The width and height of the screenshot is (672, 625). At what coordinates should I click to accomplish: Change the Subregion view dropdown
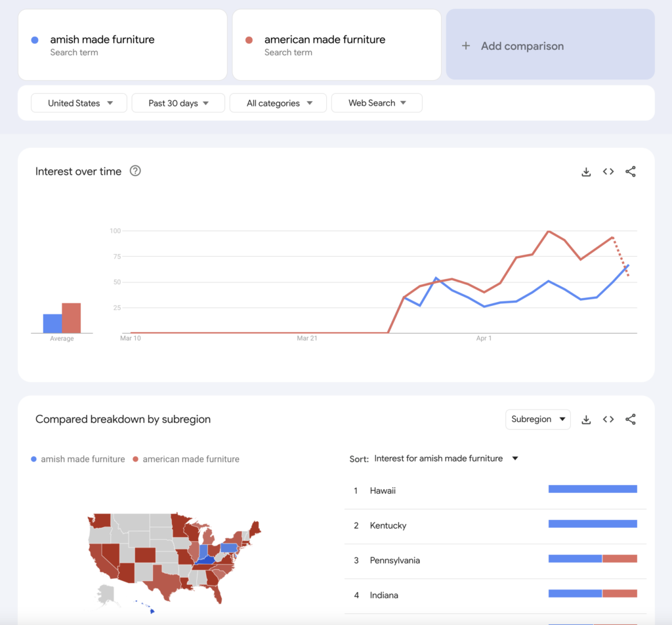[x=537, y=419]
